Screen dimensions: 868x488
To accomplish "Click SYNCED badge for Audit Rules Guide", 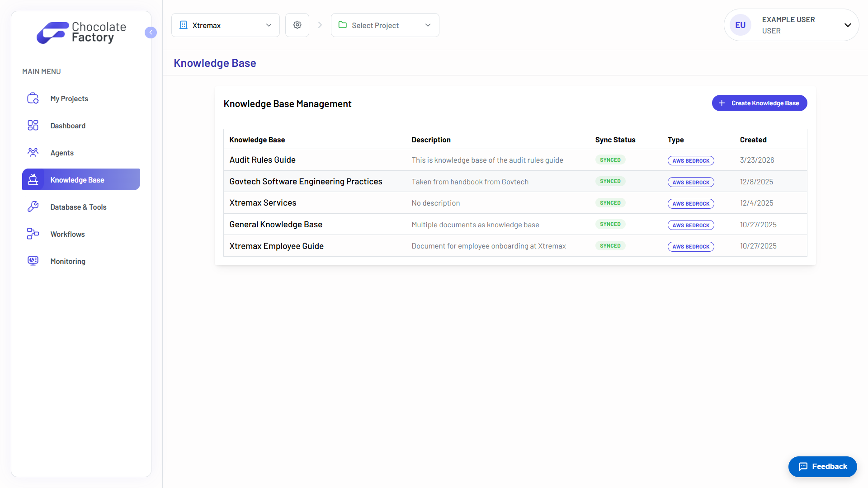I will tap(610, 160).
